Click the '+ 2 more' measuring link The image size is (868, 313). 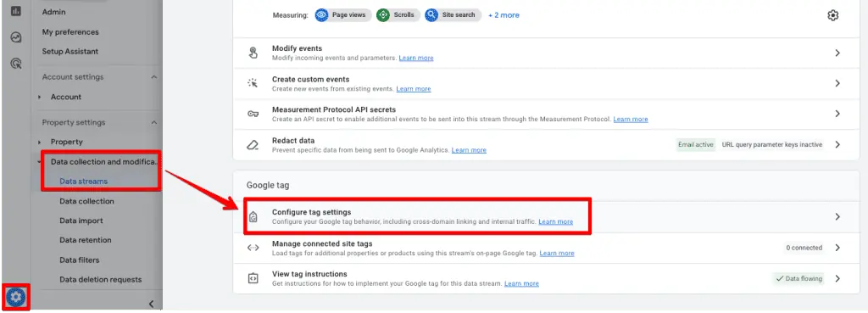(504, 15)
